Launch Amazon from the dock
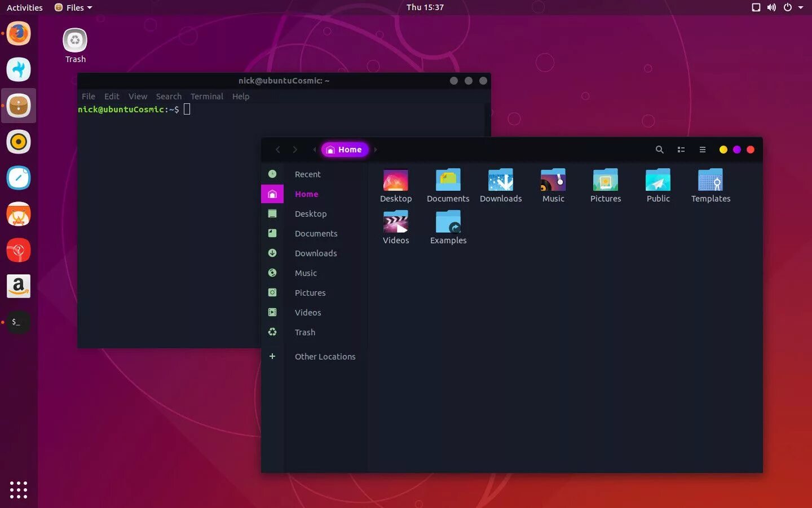 [19, 286]
